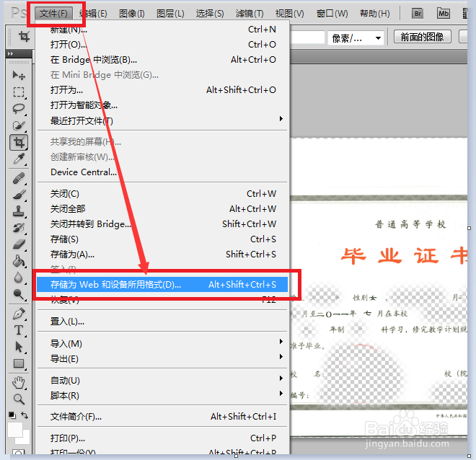
Task: Select the Dodge tool
Action: pos(19,294)
